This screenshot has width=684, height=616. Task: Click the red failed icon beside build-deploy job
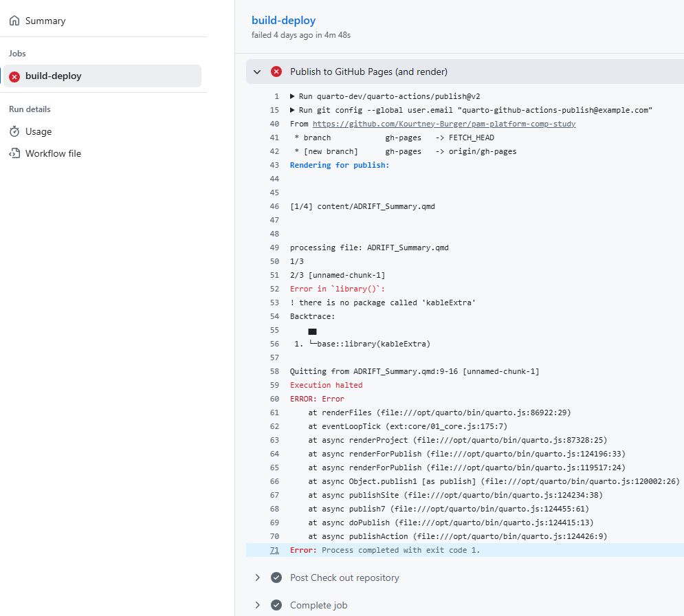14,76
